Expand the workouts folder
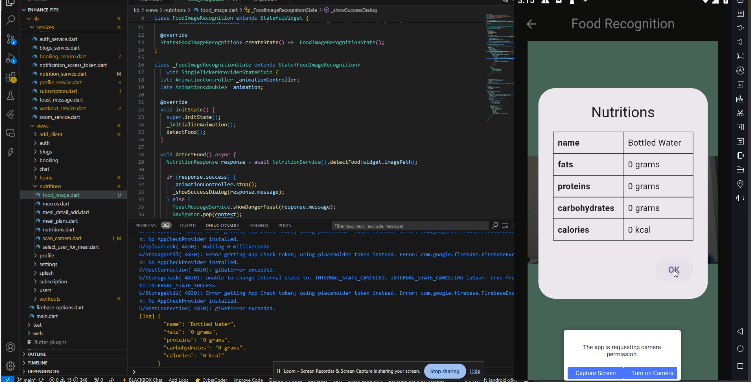This screenshot has height=382, width=751. click(x=49, y=299)
